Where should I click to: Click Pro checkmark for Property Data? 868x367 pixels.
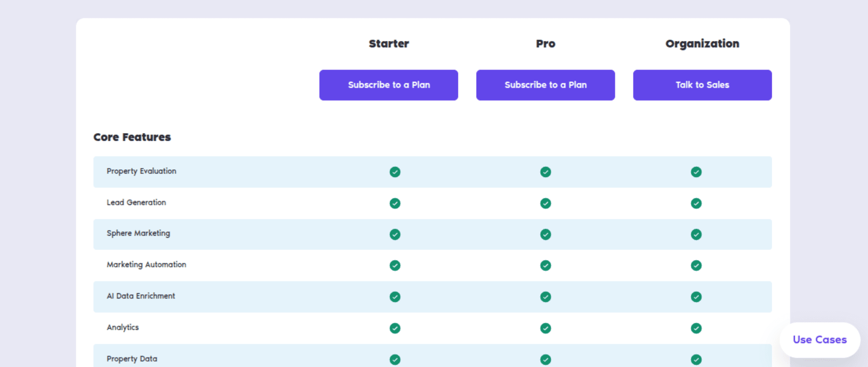tap(545, 360)
